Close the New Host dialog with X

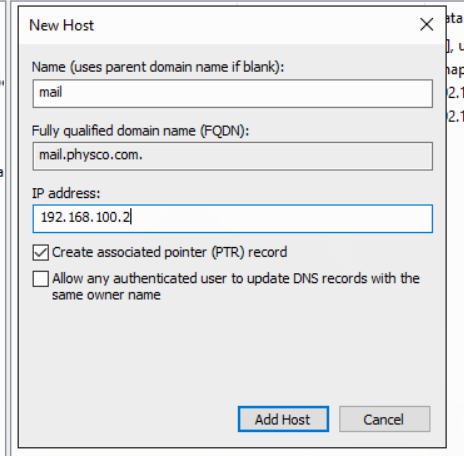point(426,25)
